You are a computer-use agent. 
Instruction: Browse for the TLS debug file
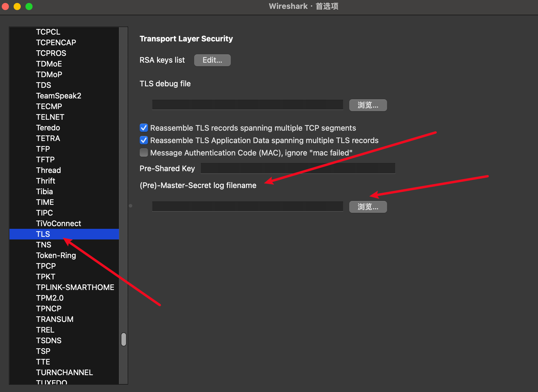pos(368,105)
